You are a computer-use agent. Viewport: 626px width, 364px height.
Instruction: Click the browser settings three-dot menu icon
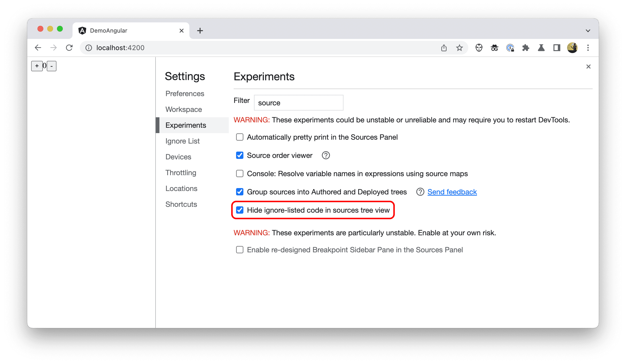tap(588, 48)
